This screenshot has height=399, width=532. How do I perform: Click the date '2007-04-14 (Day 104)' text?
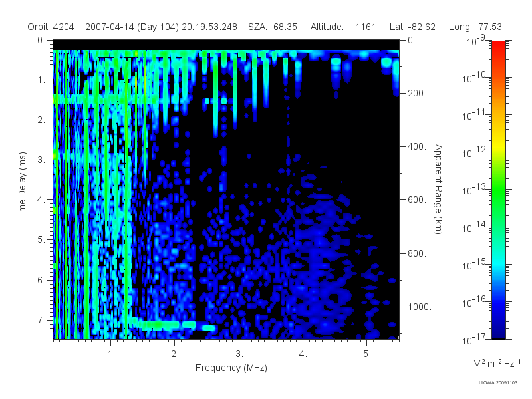132,27
